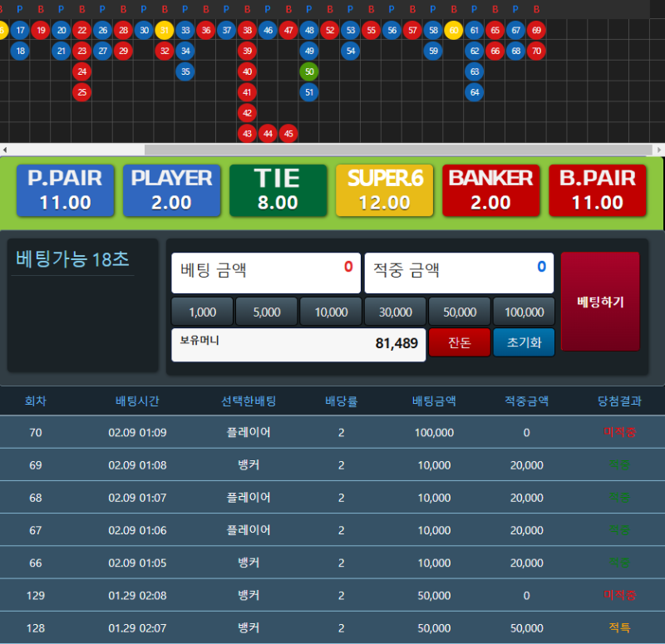
Task: Click the 100,000 bet amount in round 70
Action: point(434,432)
